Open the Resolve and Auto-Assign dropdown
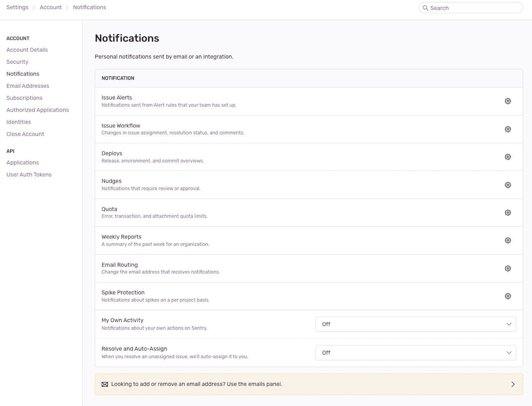The image size is (532, 406). click(x=416, y=352)
